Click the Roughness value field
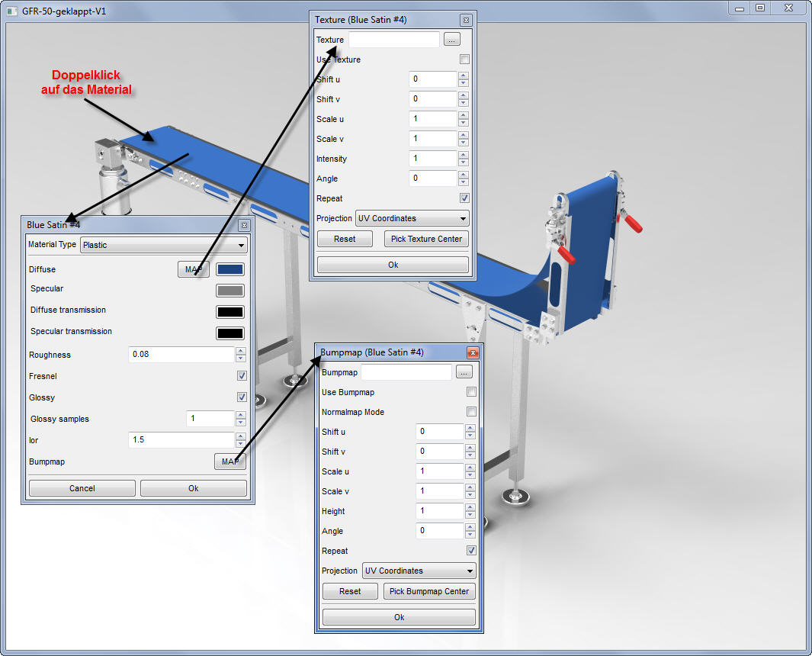 (181, 355)
